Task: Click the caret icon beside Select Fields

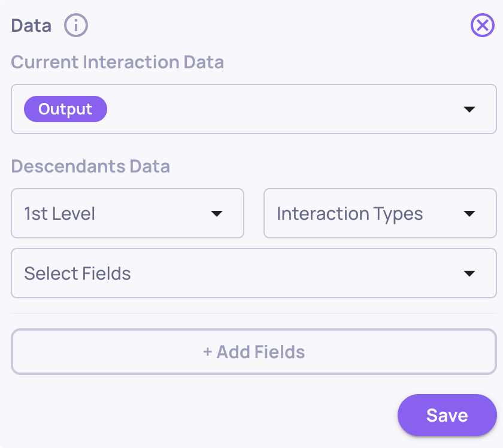Action: coord(469,274)
